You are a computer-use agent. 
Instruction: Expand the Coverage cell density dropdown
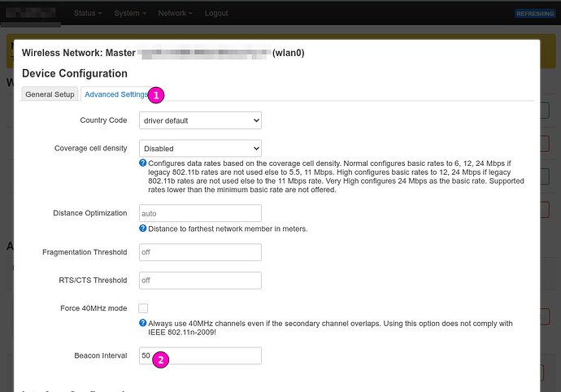tap(200, 149)
